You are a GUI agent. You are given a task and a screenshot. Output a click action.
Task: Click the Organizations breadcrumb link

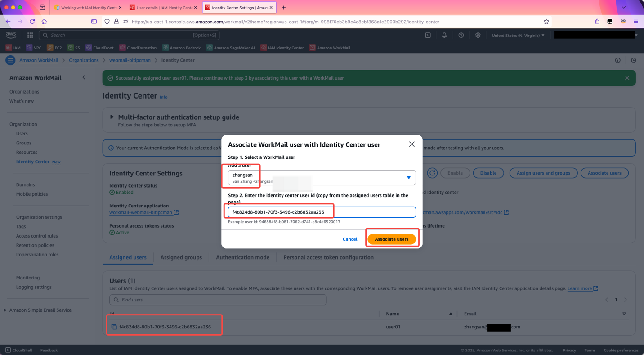pyautogui.click(x=84, y=60)
